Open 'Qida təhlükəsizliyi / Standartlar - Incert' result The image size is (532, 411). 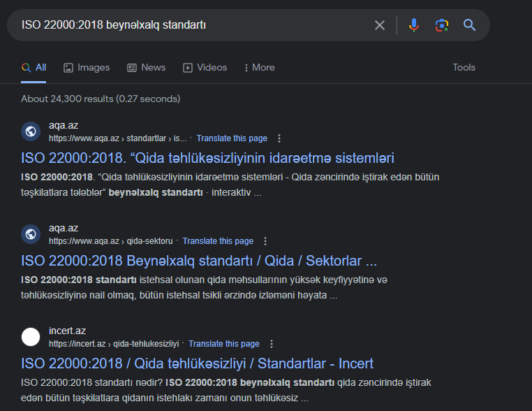click(197, 363)
